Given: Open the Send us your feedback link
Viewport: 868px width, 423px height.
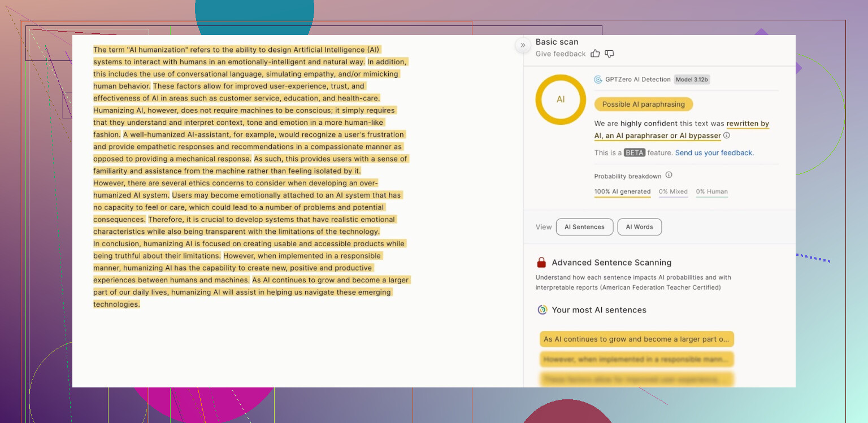Looking at the screenshot, I should point(714,153).
